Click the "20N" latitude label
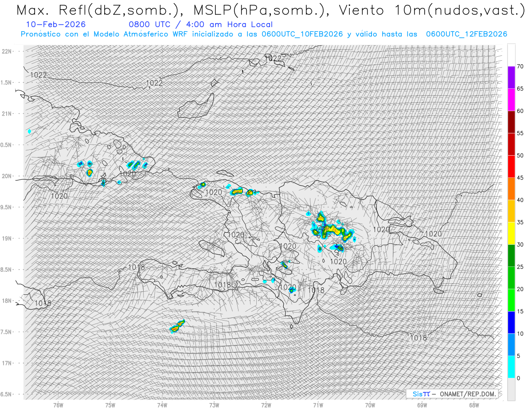 tap(7, 176)
